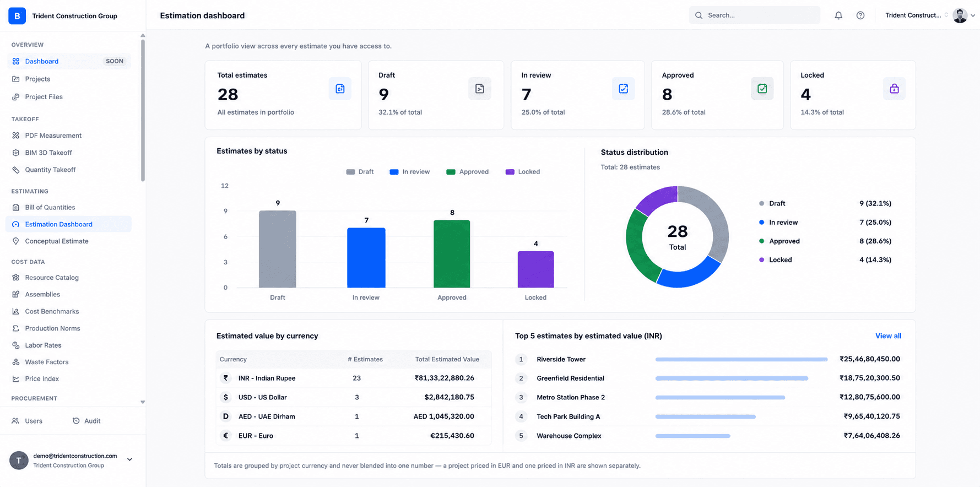Open the notifications bell
This screenshot has height=487, width=980.
point(838,15)
